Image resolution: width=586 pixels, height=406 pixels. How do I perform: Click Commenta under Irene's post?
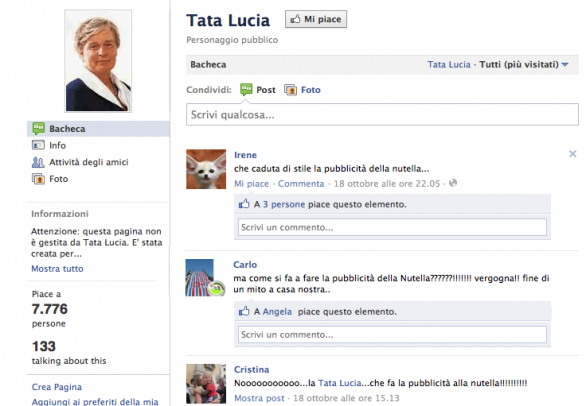pyautogui.click(x=301, y=184)
